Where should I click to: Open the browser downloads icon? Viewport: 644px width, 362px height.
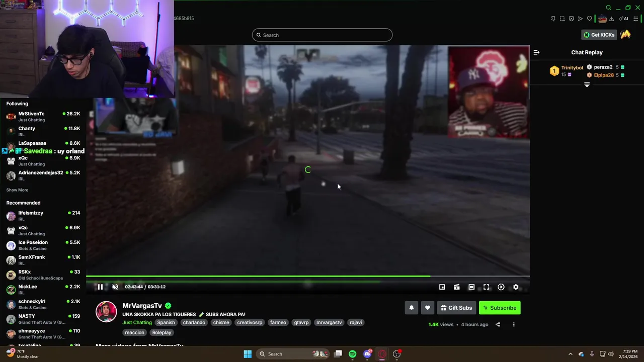click(x=611, y=19)
